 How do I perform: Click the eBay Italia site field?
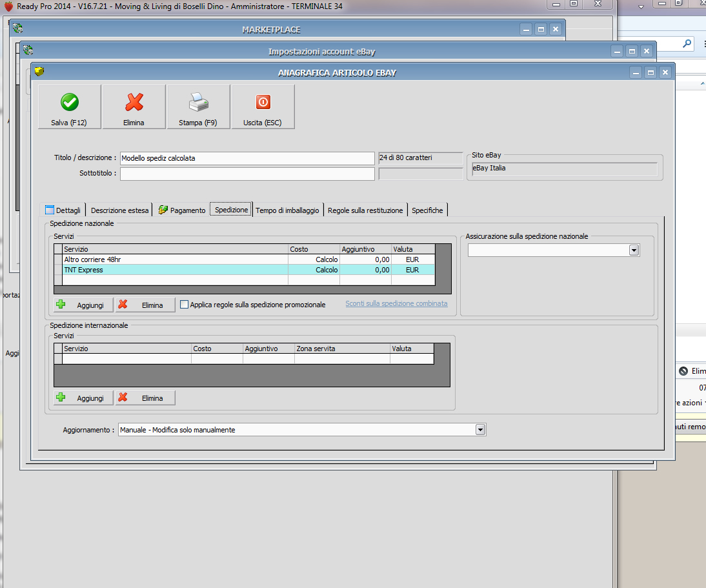564,168
